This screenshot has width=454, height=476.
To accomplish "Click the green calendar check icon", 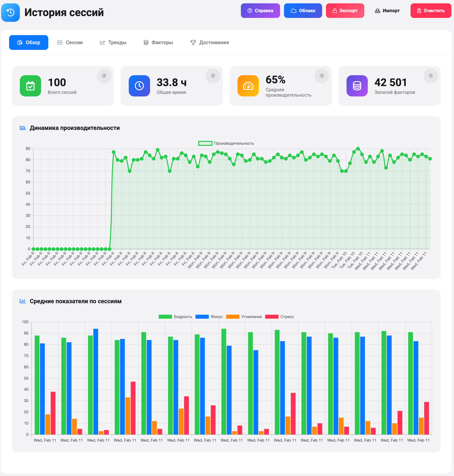I will [31, 86].
